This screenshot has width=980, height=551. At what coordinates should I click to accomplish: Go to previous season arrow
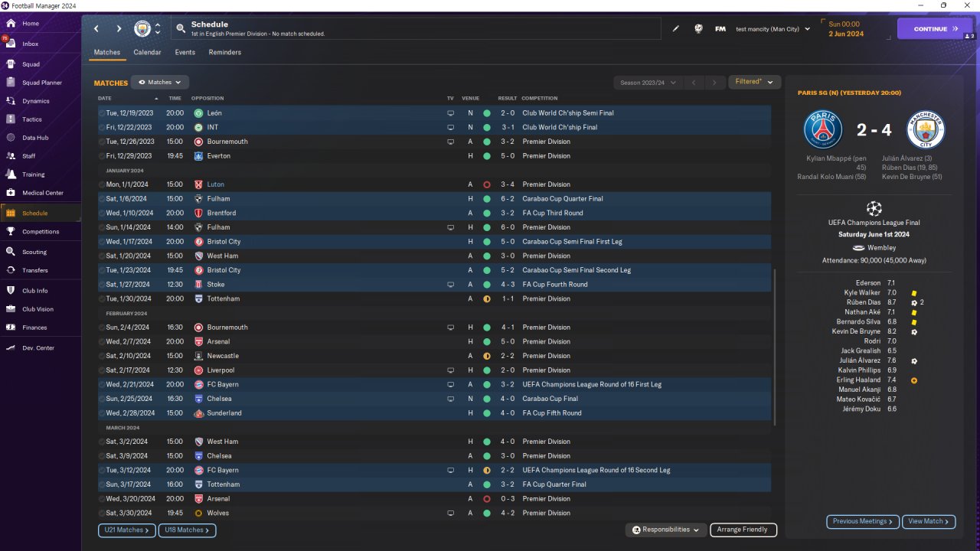pos(693,83)
